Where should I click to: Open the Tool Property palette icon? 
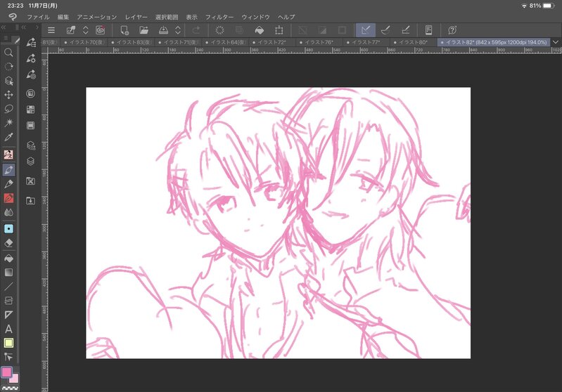tap(31, 58)
